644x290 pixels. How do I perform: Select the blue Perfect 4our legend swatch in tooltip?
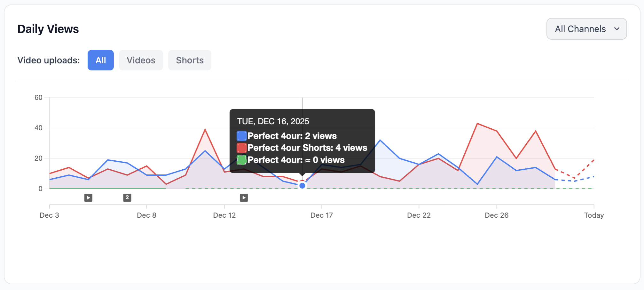(241, 136)
